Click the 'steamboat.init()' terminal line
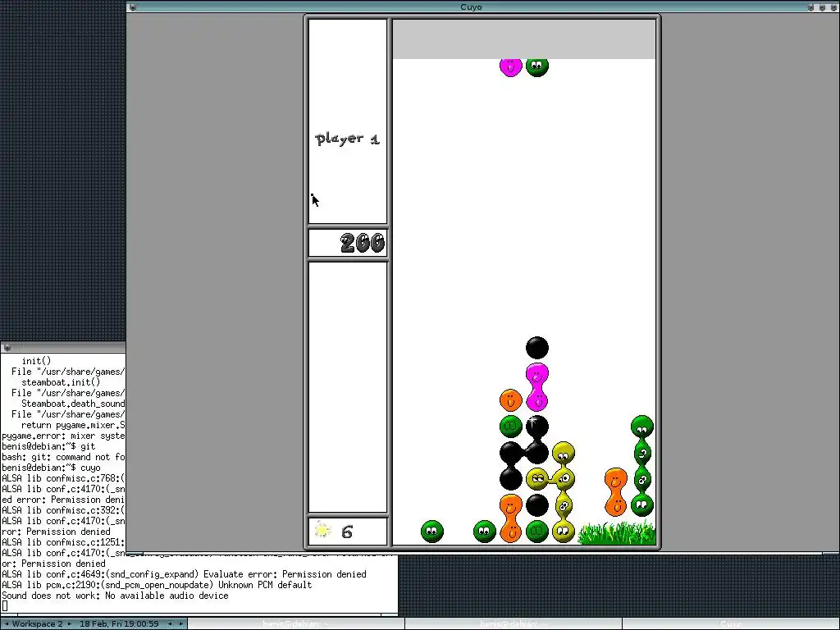The width and height of the screenshot is (840, 630). coord(61,382)
